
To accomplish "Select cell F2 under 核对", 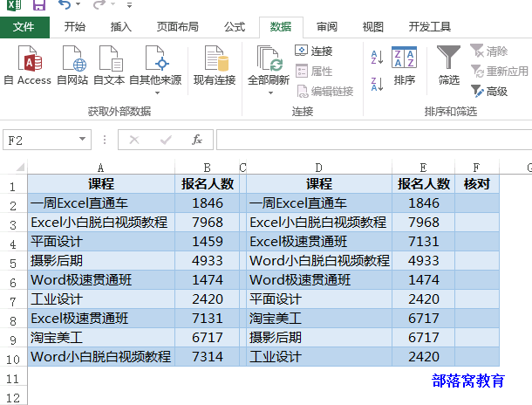I will pyautogui.click(x=477, y=203).
